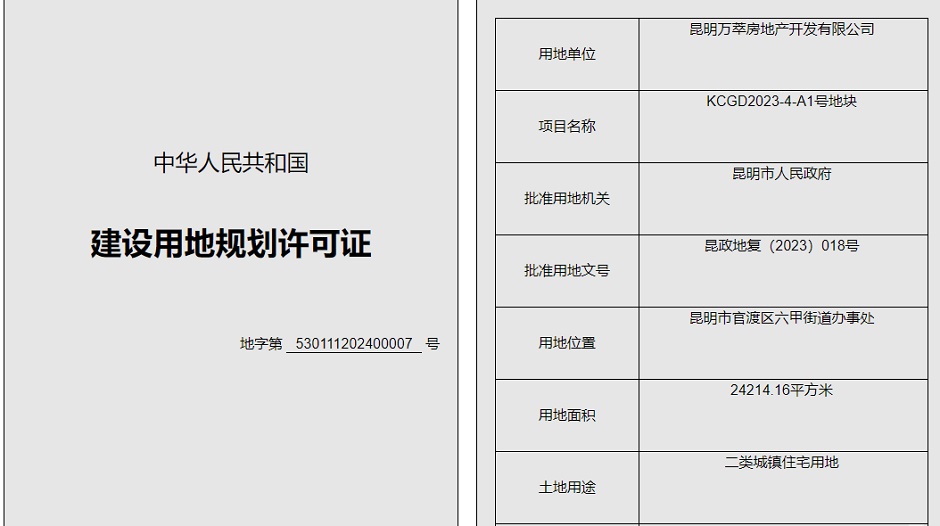
Task: Click the 土地用途 label cell
Action: [x=567, y=487]
